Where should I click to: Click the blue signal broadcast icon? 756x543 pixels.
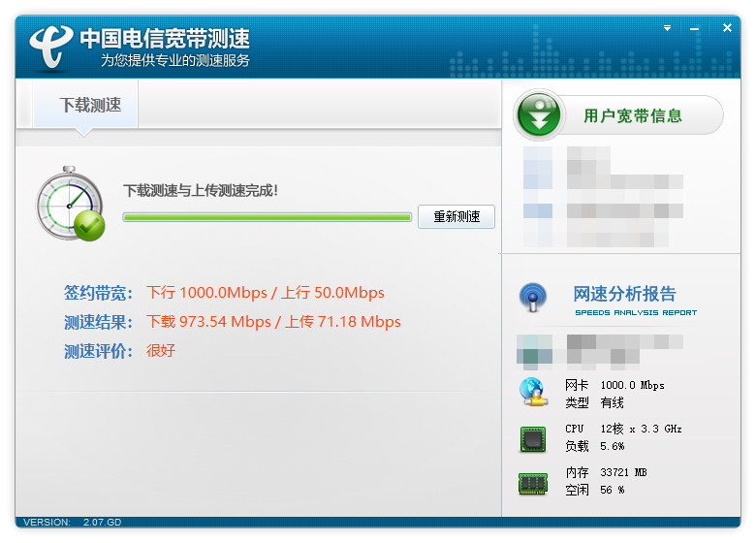(533, 297)
